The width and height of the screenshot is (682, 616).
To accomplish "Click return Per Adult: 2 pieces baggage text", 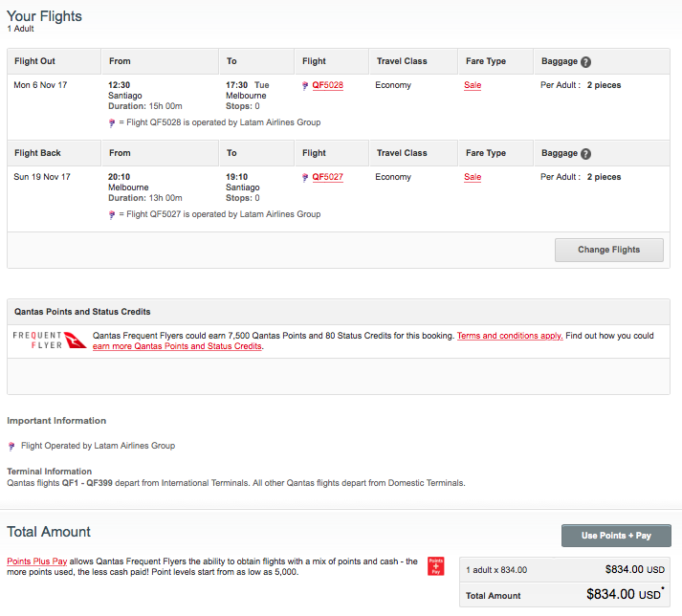I will 581,177.
